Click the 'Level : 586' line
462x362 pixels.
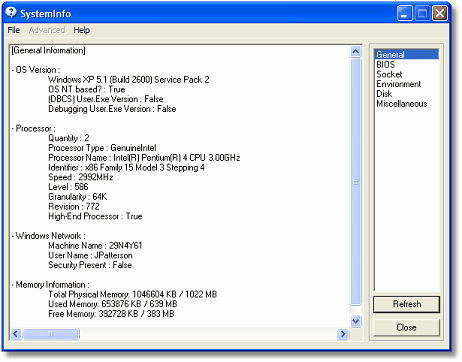point(68,187)
